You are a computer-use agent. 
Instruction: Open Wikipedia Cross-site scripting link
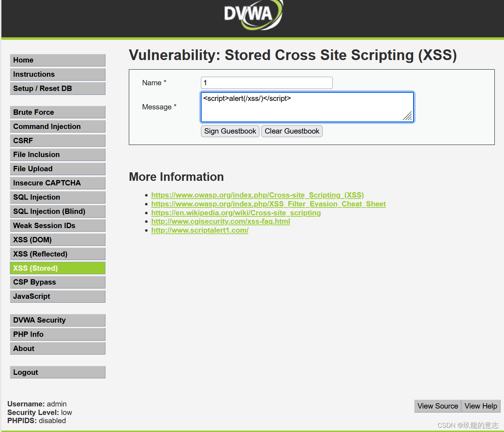(x=236, y=213)
